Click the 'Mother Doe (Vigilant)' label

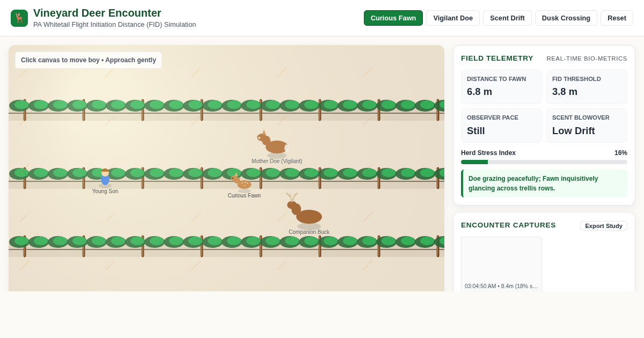point(277,161)
